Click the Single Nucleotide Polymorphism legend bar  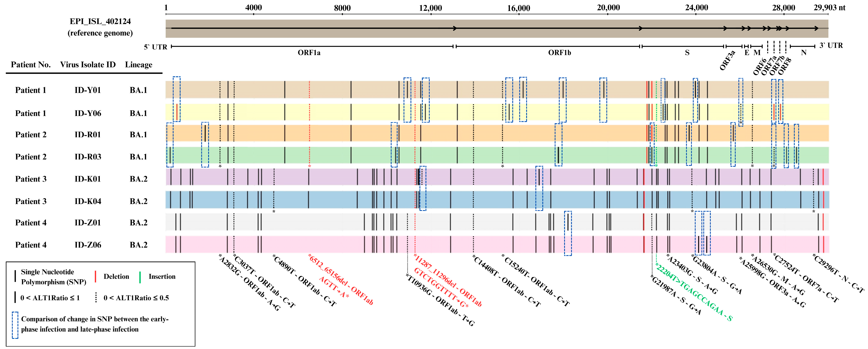tap(15, 276)
